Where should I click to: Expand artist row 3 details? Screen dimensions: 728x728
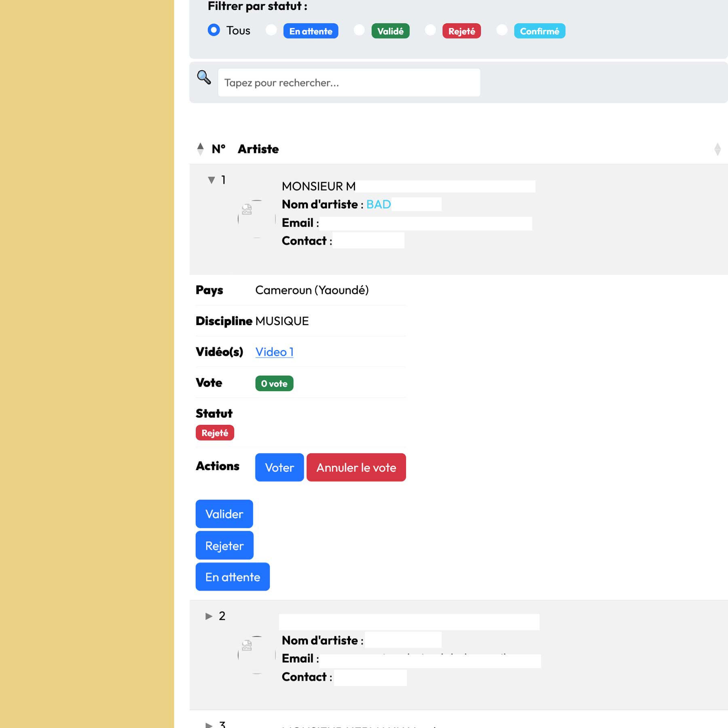209,724
